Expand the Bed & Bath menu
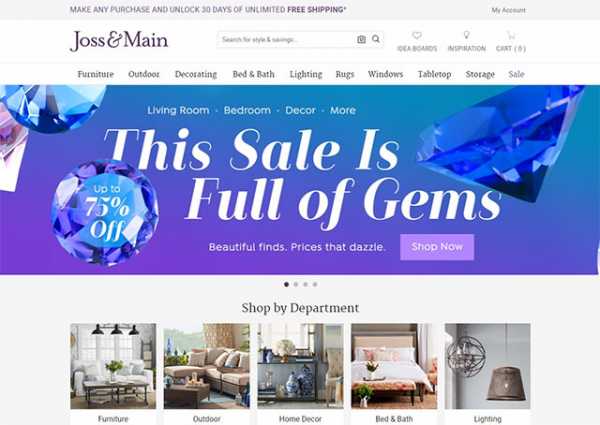The image size is (600, 425). [253, 74]
